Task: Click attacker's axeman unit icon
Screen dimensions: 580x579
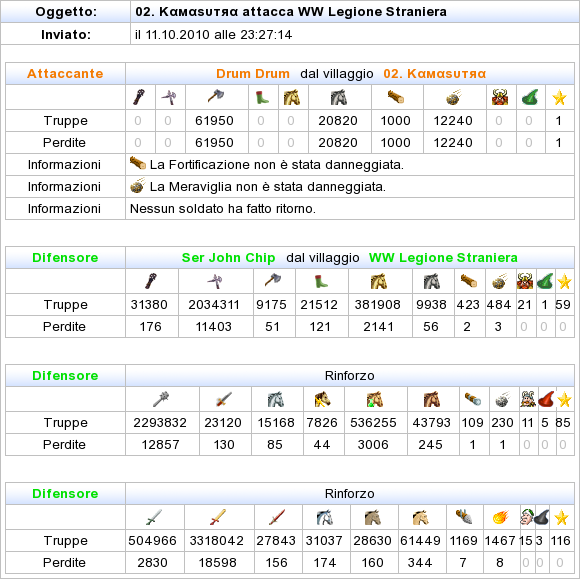Action: [x=216, y=97]
